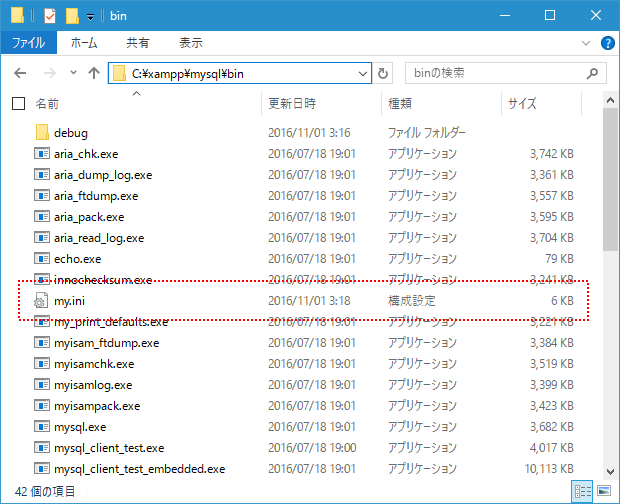620x504 pixels.
Task: Select the myisampack.exe file icon
Action: (x=42, y=405)
